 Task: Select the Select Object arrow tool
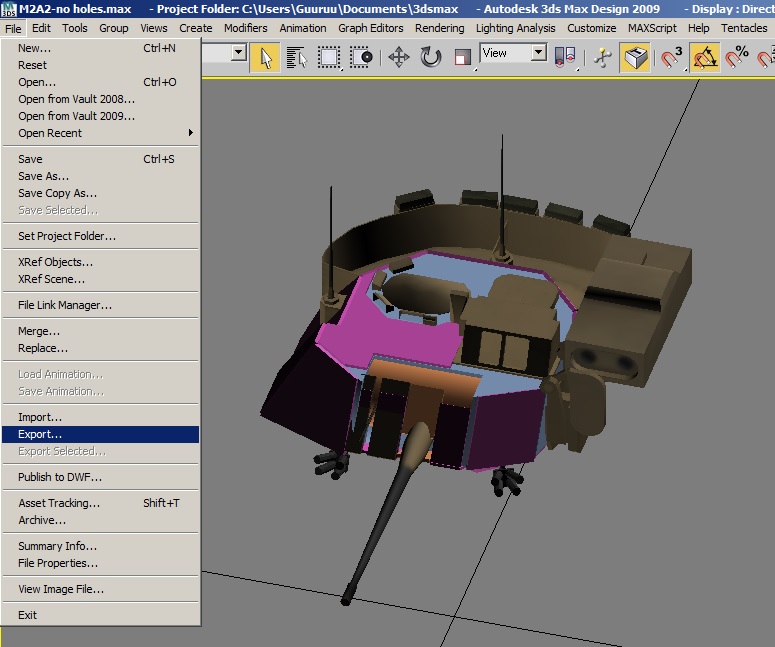click(x=265, y=58)
